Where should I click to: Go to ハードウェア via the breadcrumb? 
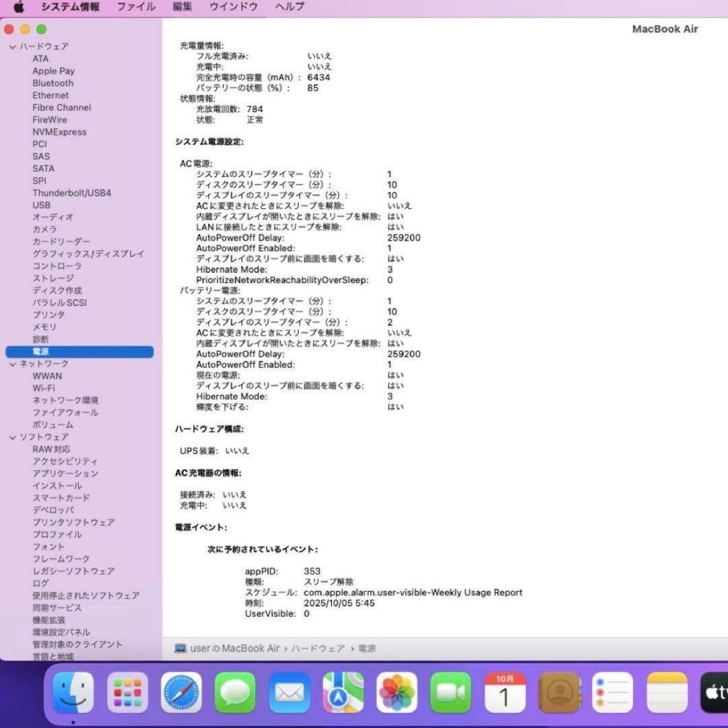[315, 648]
